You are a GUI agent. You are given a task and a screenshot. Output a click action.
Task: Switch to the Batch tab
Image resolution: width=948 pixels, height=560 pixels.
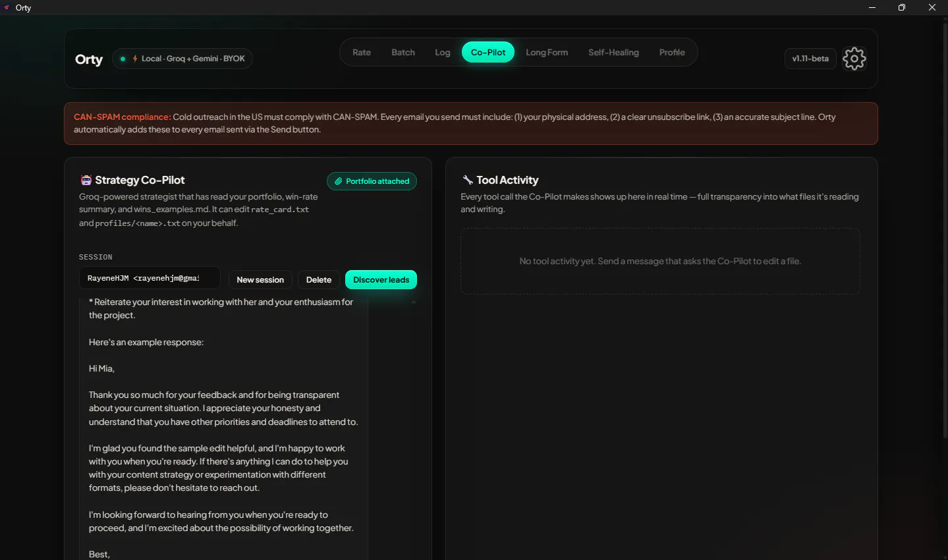[x=403, y=53]
